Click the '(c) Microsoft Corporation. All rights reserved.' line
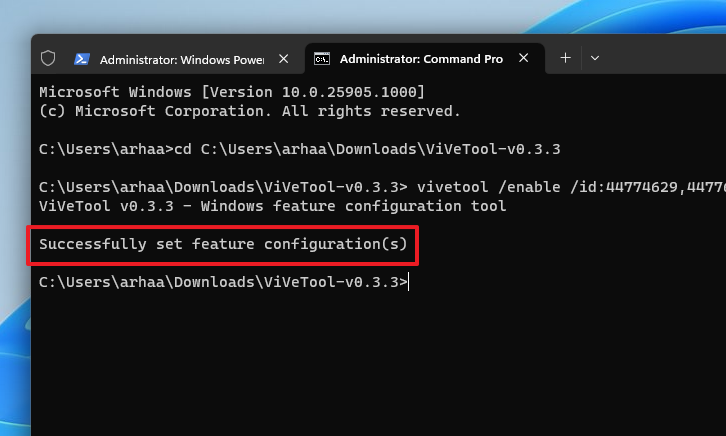726x436 pixels. [250, 111]
